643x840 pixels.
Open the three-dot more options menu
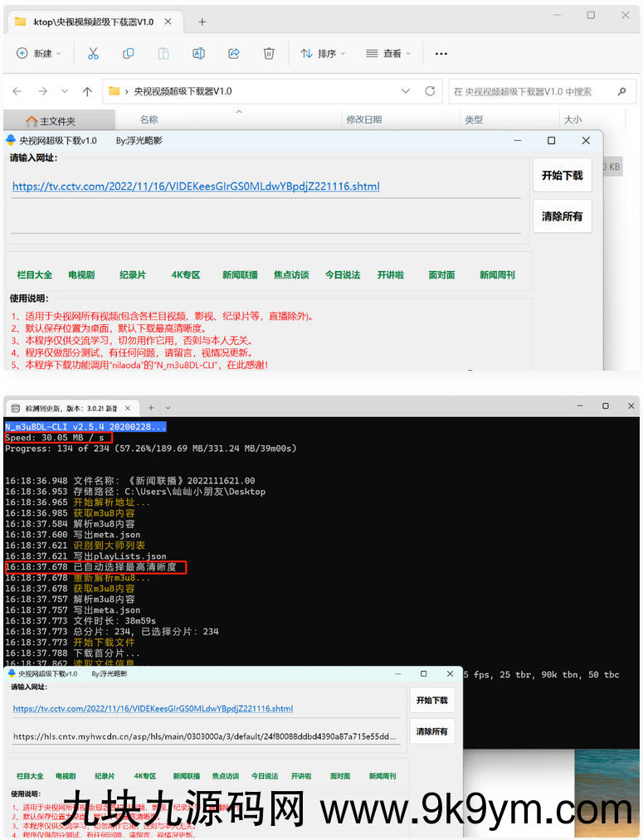pos(441,54)
